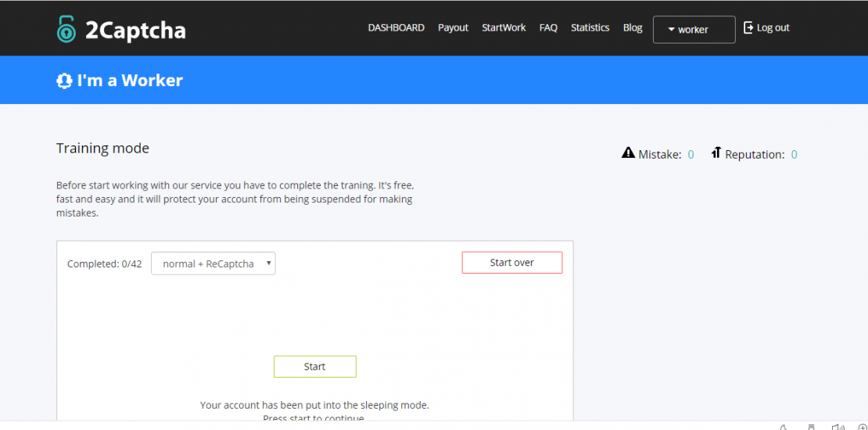Click the Start over button
This screenshot has width=868, height=430.
(x=511, y=263)
